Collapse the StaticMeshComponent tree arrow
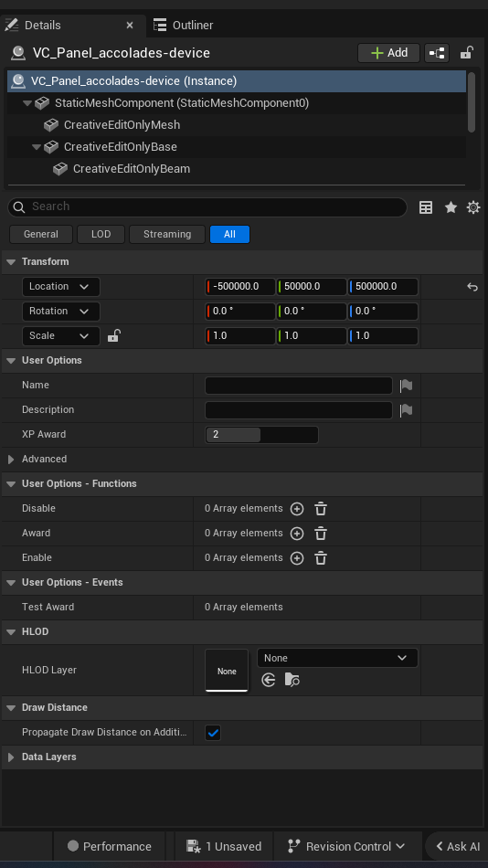Viewport: 488px width, 868px height. pyautogui.click(x=27, y=103)
